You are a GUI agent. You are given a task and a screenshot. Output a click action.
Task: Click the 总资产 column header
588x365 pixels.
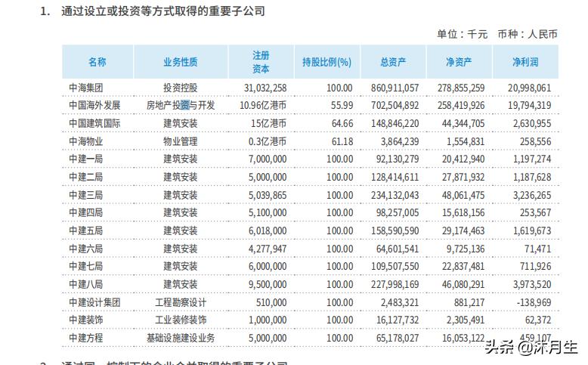point(393,62)
